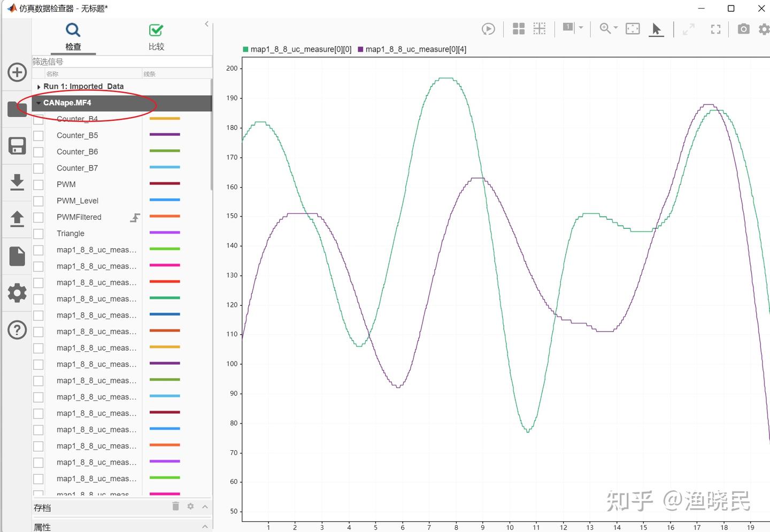The height and width of the screenshot is (532, 770).
Task: Start replay playback of the simulation data
Action: (488, 29)
